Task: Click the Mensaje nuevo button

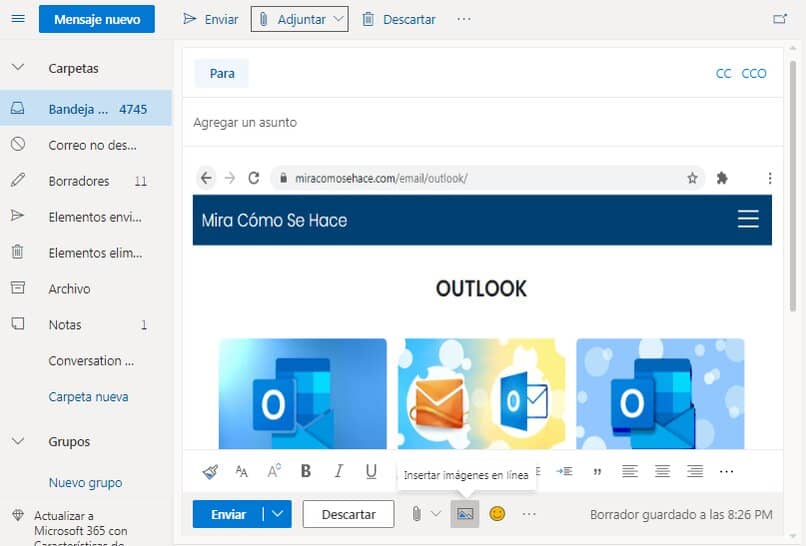Action: click(97, 19)
